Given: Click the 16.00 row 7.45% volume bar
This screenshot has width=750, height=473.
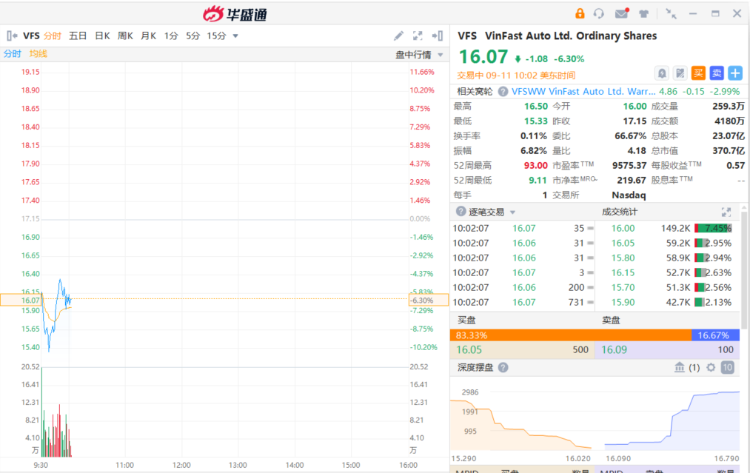Looking at the screenshot, I should pyautogui.click(x=713, y=228).
